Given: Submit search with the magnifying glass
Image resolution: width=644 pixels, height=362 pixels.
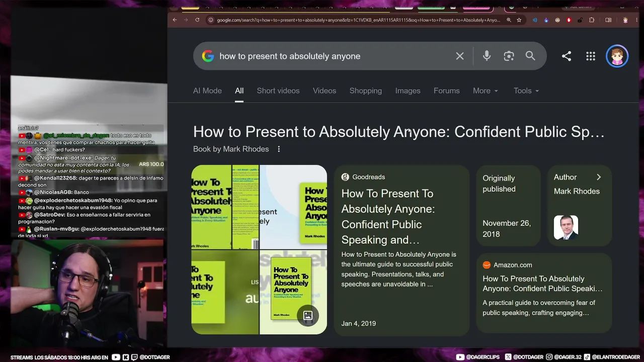Looking at the screenshot, I should 530,56.
